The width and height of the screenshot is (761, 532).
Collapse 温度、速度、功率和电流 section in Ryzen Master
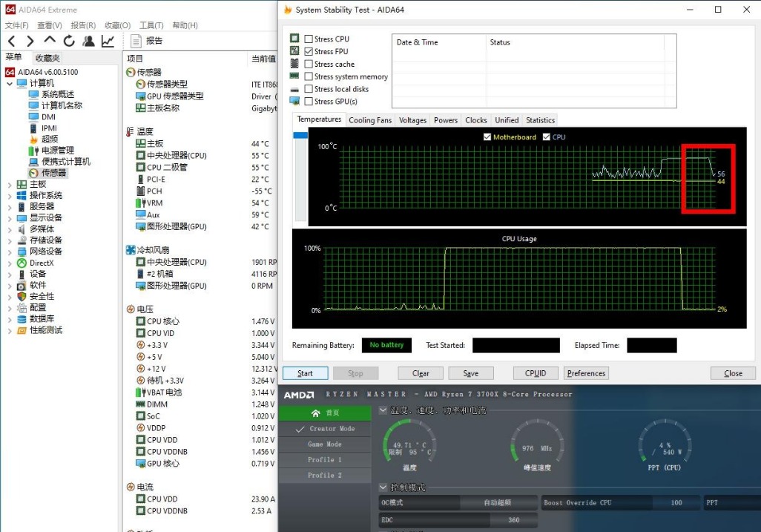pos(383,410)
